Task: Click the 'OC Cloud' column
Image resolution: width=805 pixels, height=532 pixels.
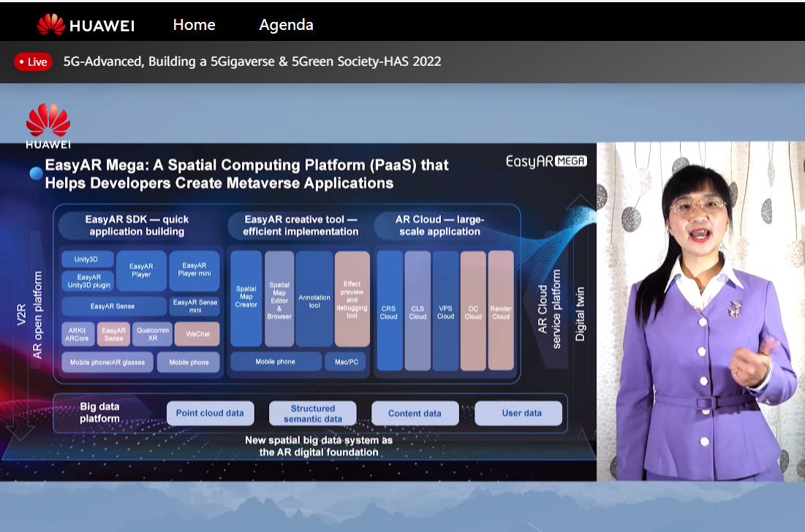Action: point(473,311)
